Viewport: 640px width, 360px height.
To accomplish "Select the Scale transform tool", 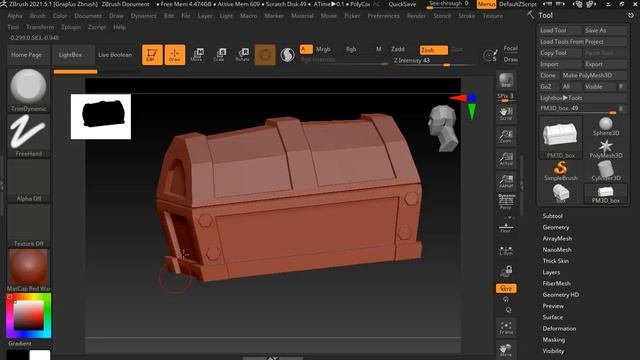I will [220, 55].
